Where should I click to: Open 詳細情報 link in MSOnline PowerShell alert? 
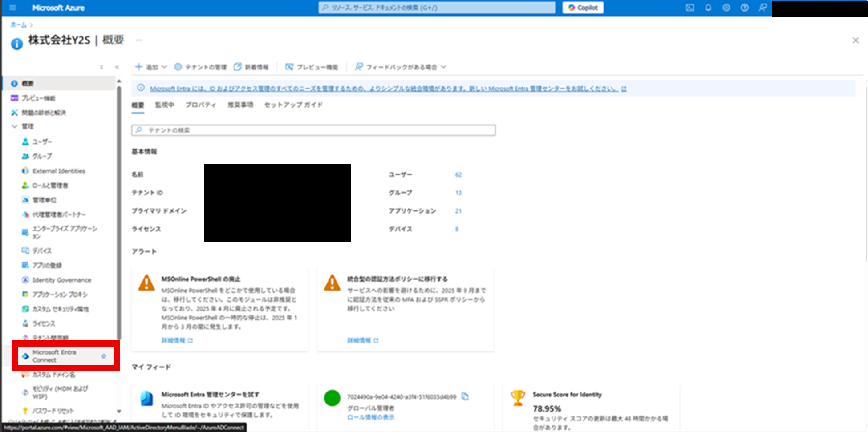177,340
